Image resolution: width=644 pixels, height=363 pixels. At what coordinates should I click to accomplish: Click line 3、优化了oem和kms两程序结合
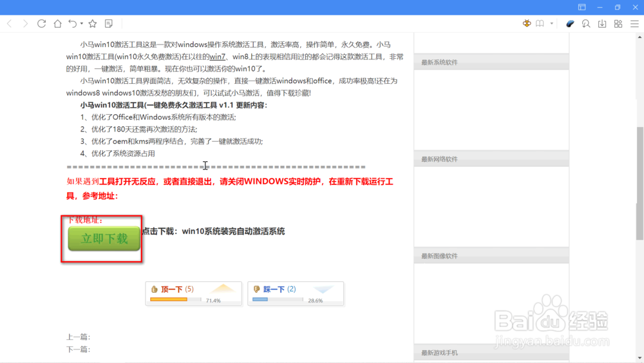coord(172,141)
